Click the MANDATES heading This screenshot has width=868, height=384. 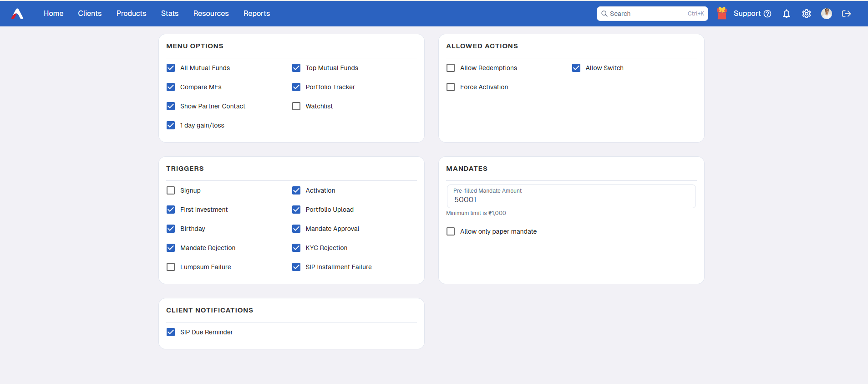pos(467,169)
